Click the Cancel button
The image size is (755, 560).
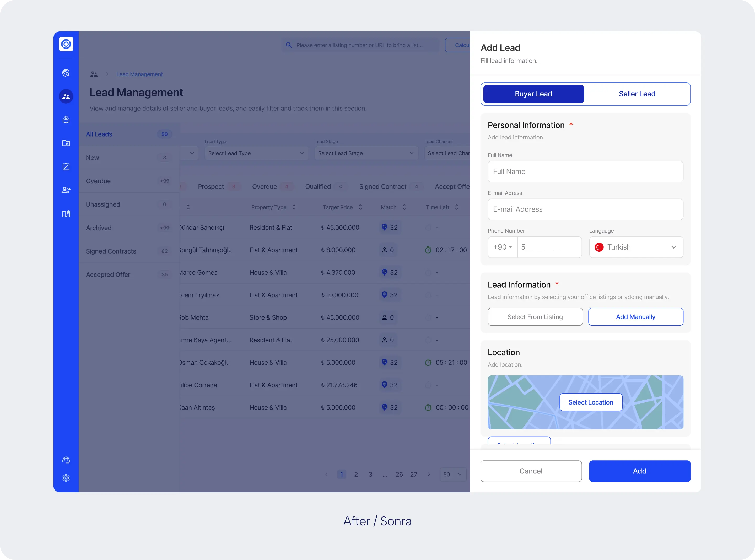point(531,471)
